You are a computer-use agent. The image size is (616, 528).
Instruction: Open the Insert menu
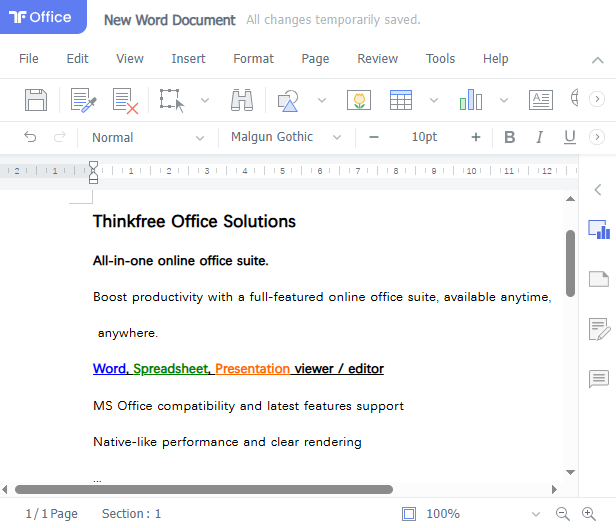[188, 59]
